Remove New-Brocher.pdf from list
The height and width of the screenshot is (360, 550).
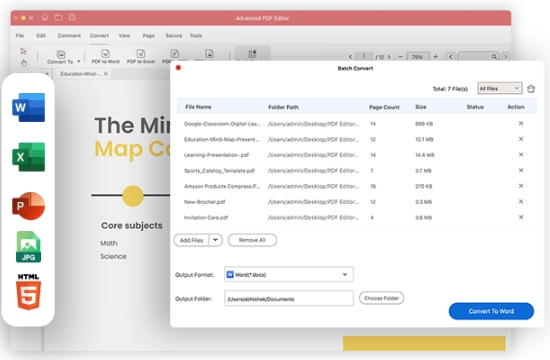tap(521, 201)
